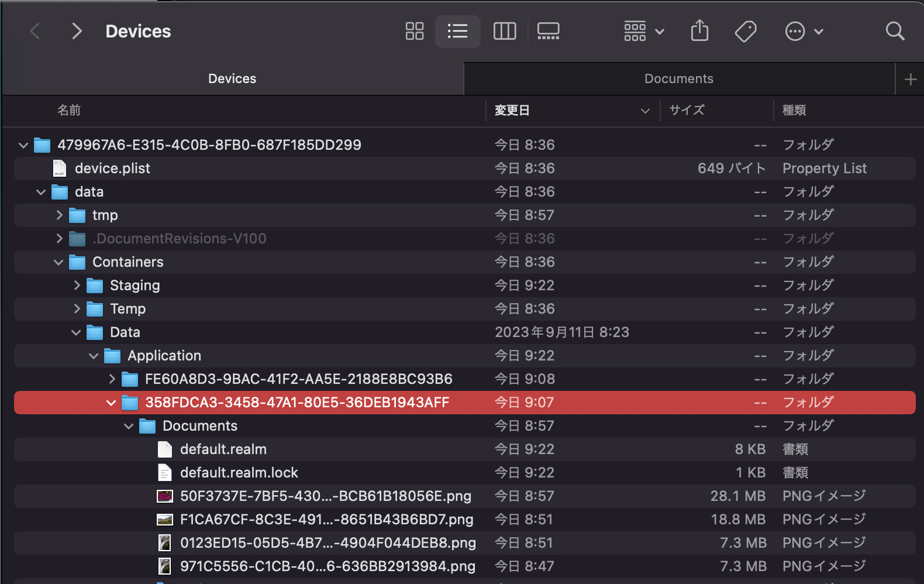
Task: Switch to icon grid view
Action: point(415,31)
